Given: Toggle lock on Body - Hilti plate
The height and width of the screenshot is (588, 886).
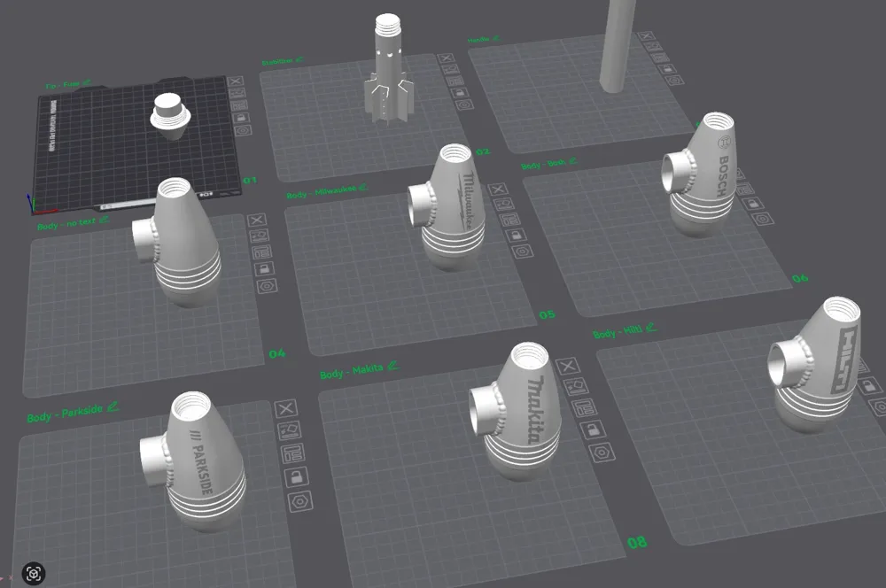Looking at the screenshot, I should coord(870,386).
